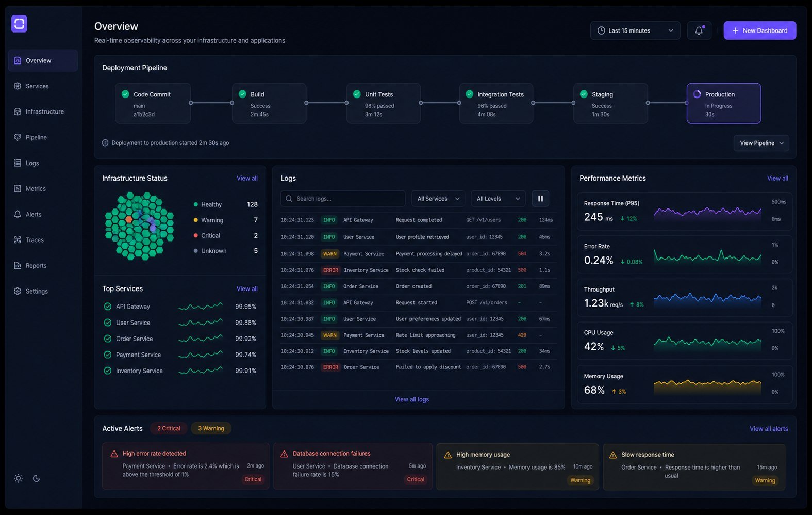812x515 pixels.
Task: Click the Logs list icon in sidebar
Action: tap(18, 163)
